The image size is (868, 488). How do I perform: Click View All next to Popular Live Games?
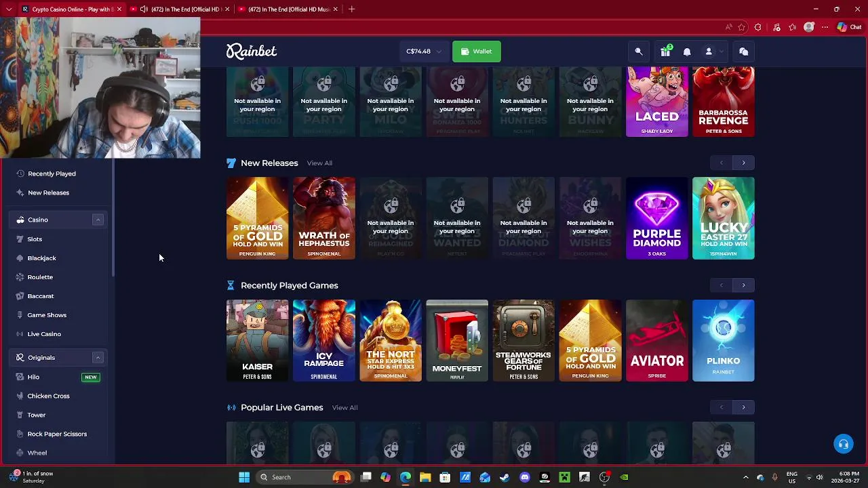(x=344, y=407)
